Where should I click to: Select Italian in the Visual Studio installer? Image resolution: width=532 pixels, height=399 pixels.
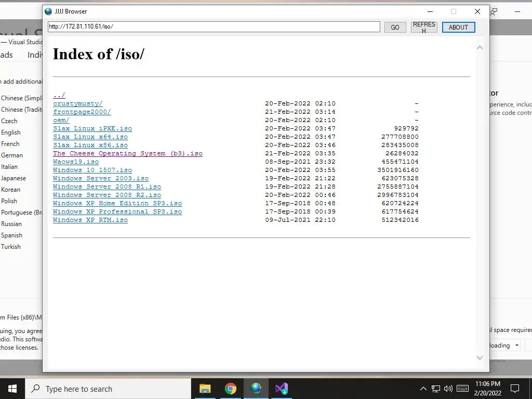(9, 167)
